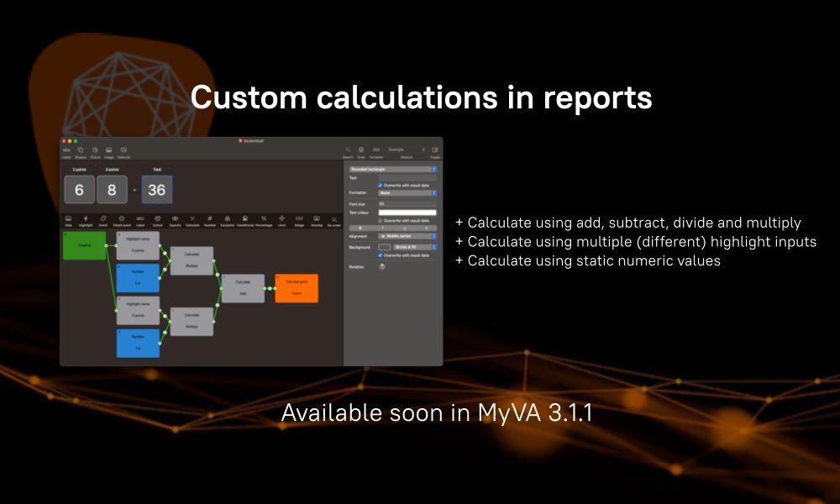Screen dimensions: 840x504
Task: Toggle italic text style button
Action: coord(382,228)
